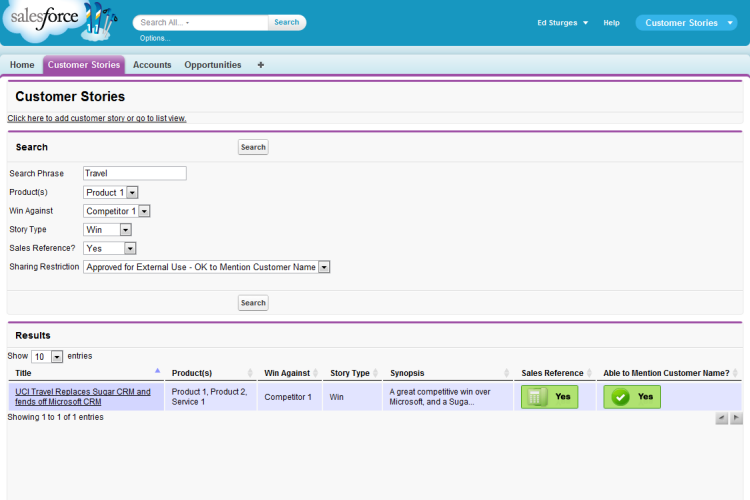Viewport: 750px width, 500px height.
Task: Click the Search Phrase input field
Action: [x=134, y=173]
